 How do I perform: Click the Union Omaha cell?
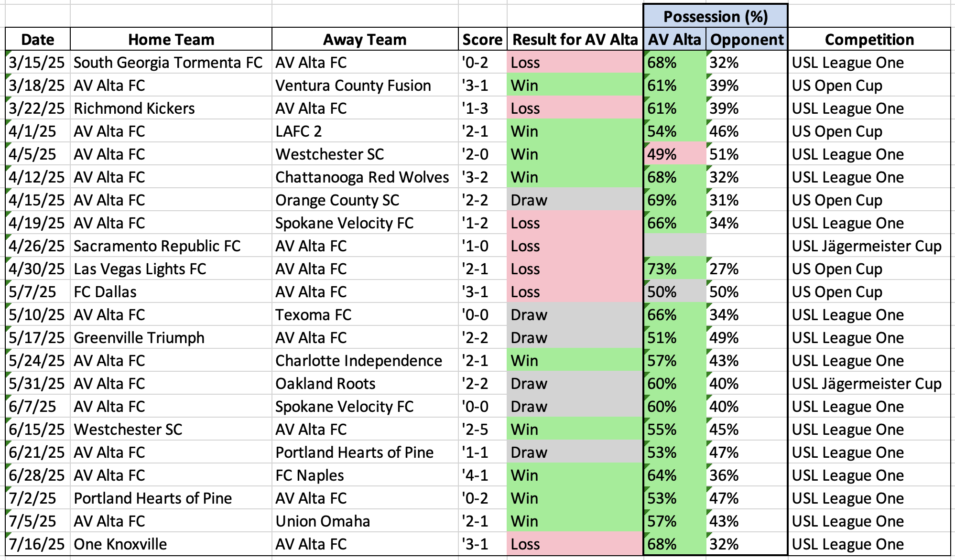323,521
